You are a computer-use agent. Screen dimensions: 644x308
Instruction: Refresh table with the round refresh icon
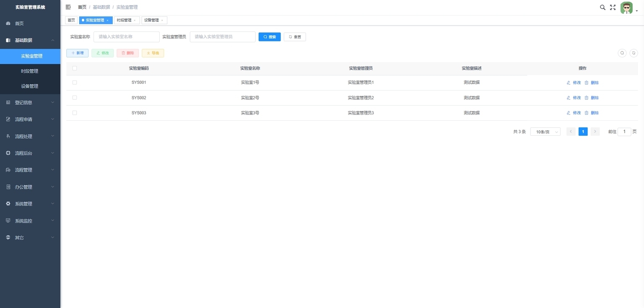pos(634,53)
